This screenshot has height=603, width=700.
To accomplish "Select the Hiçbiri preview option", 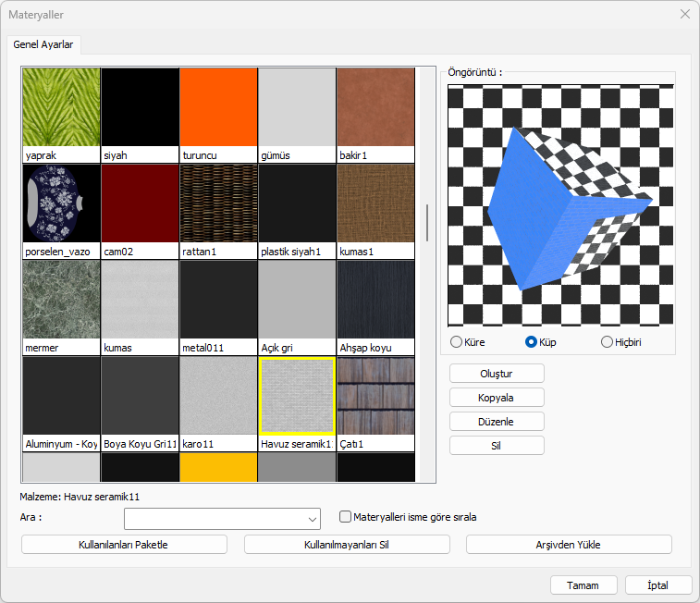I will (608, 342).
